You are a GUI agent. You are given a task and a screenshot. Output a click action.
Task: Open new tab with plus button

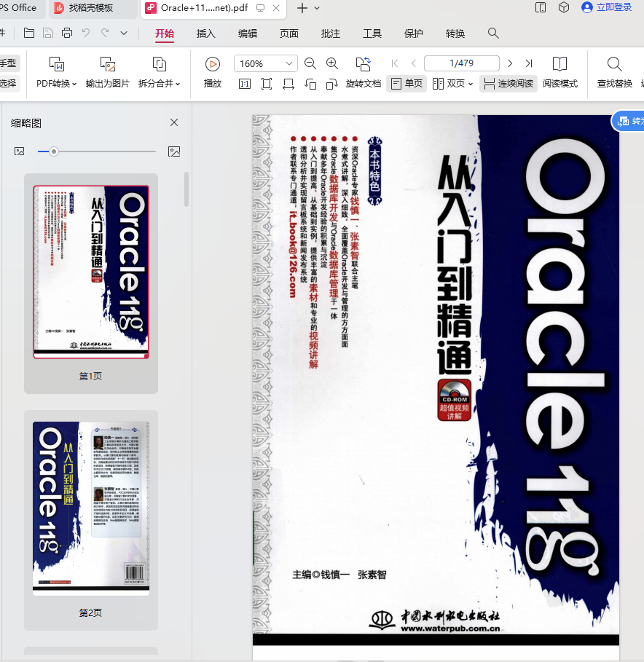click(x=302, y=8)
